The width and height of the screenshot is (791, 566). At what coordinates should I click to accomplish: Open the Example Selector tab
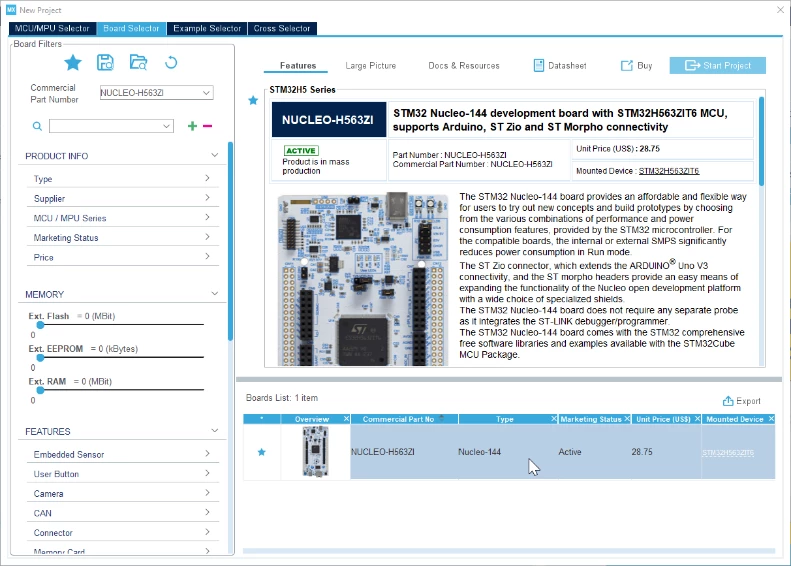click(207, 28)
